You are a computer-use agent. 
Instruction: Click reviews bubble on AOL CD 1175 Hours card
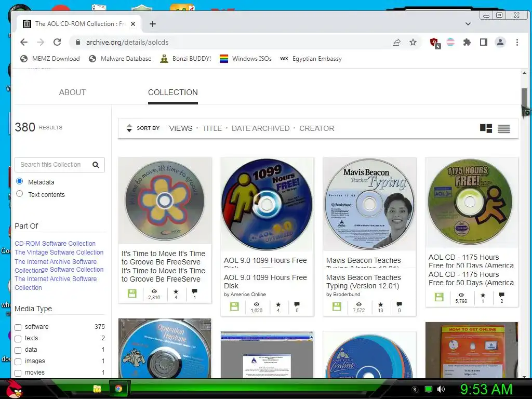[501, 295]
